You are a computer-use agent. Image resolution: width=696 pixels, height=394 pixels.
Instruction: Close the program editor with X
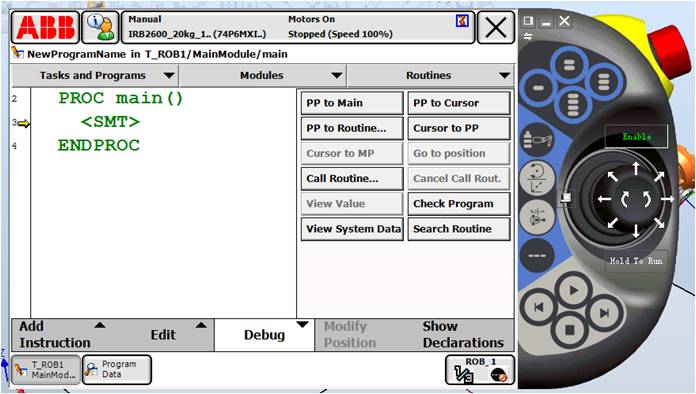(495, 28)
